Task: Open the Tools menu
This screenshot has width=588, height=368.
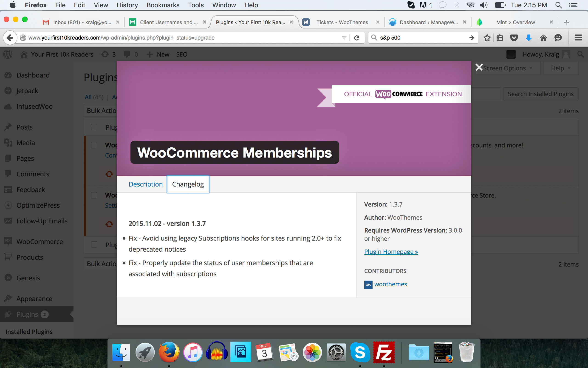Action: pos(196,5)
